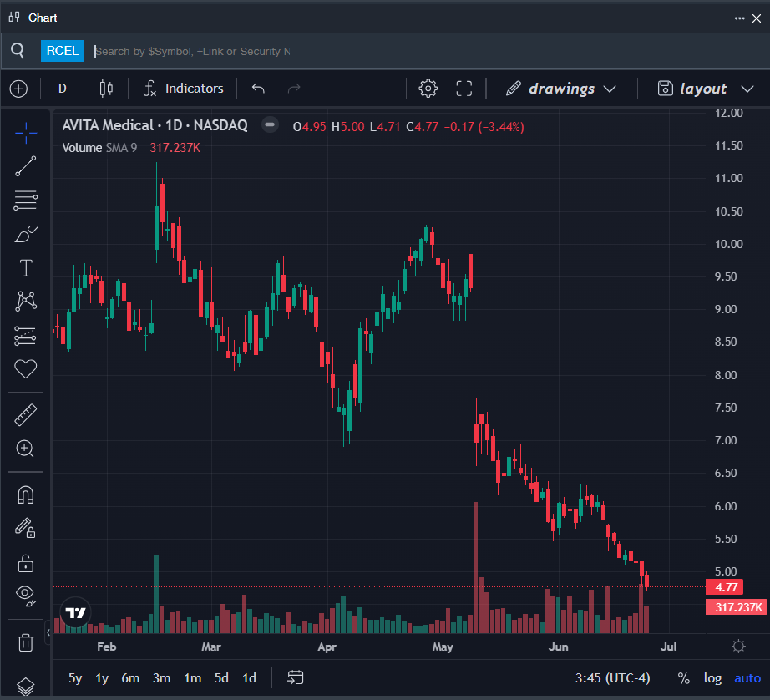
Task: Open chart settings gear
Action: [428, 89]
